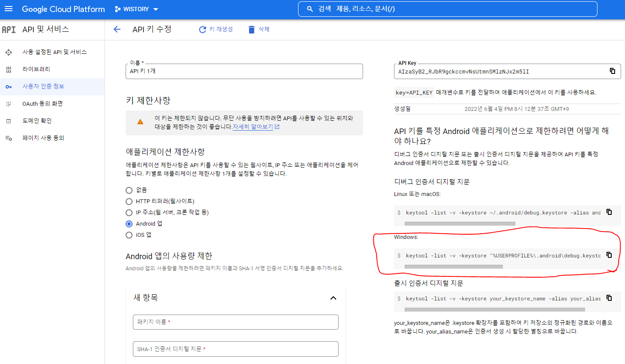The height and width of the screenshot is (364, 625).
Task: Select the Android 앱 radio button
Action: pyautogui.click(x=129, y=224)
